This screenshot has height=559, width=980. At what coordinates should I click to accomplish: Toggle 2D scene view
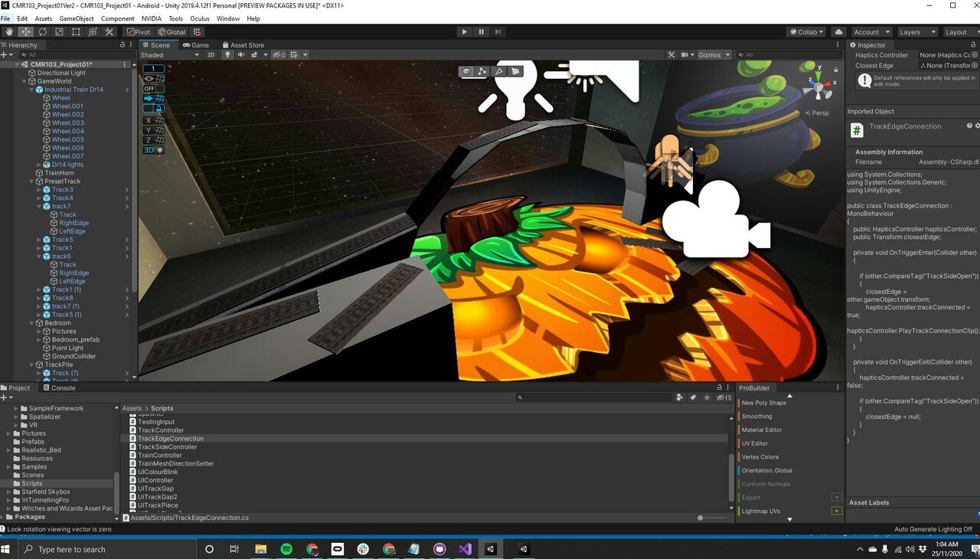(x=211, y=55)
